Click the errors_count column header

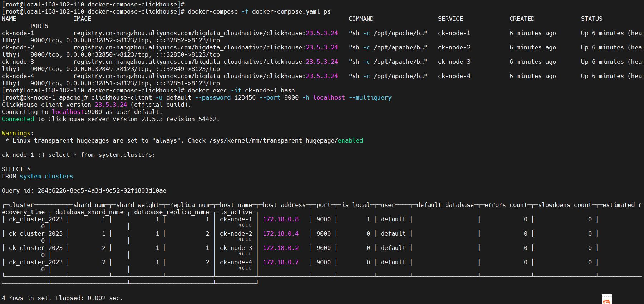pyautogui.click(x=506, y=205)
